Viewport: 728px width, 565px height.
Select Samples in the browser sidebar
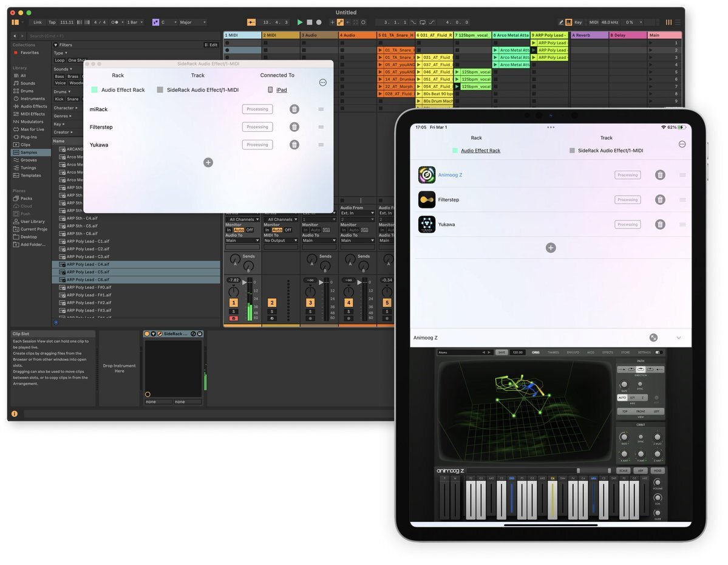[31, 152]
